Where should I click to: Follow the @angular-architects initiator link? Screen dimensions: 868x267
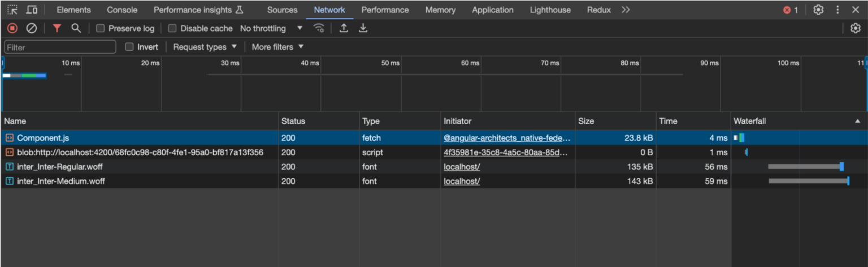(x=506, y=138)
